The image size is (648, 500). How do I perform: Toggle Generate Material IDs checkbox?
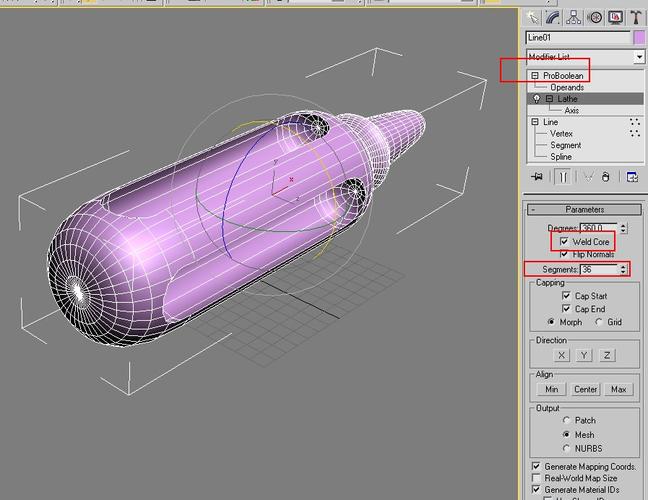point(536,489)
